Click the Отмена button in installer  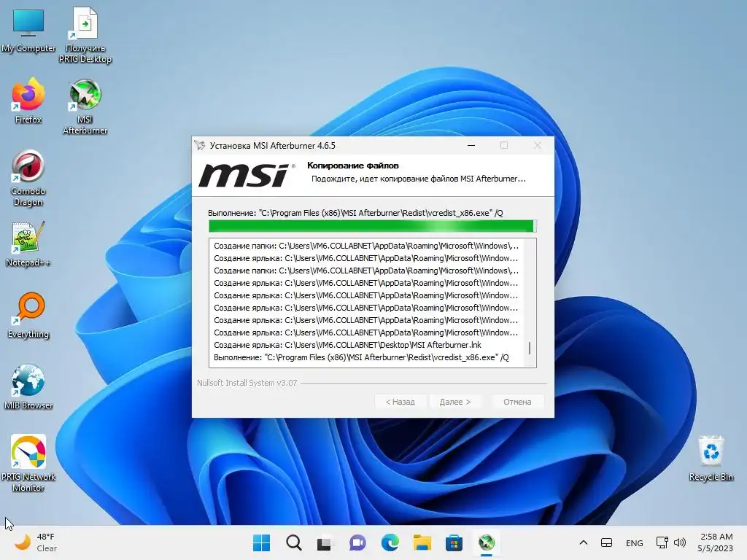tap(517, 402)
